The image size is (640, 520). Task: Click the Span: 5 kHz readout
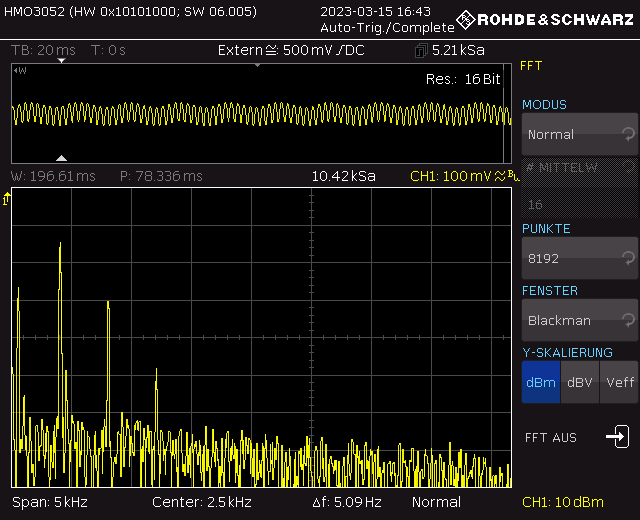(47, 502)
